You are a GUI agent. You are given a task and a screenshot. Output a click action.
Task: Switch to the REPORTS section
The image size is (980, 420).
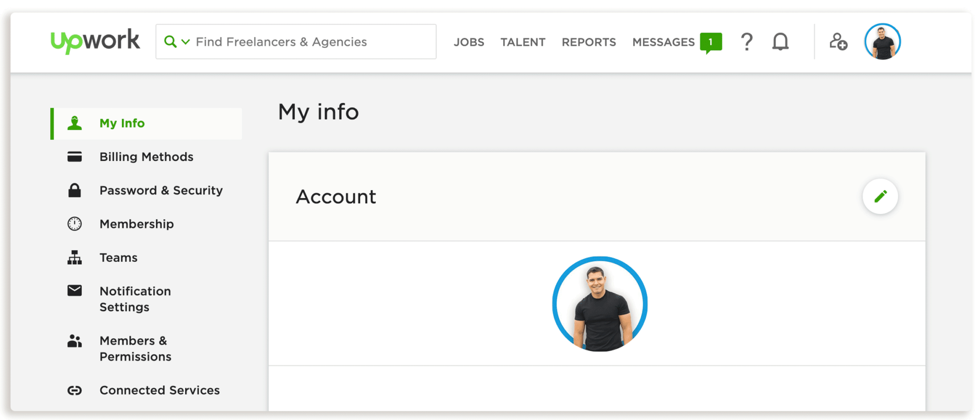point(589,42)
